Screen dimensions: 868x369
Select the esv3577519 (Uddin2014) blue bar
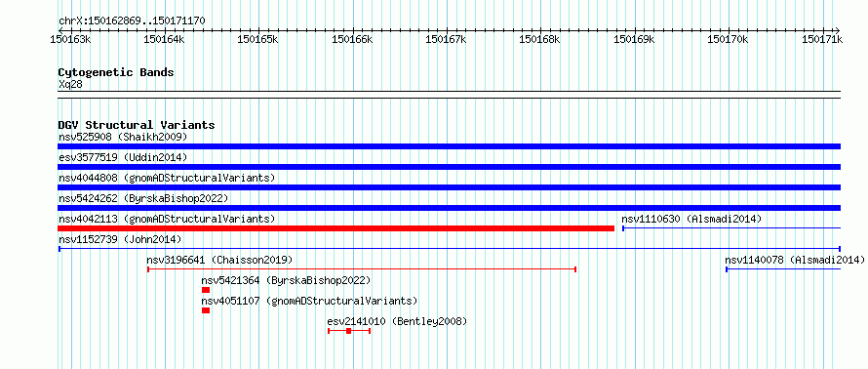[x=449, y=167]
